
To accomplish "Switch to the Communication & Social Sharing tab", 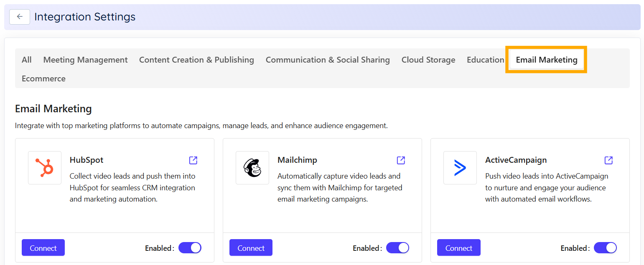I will point(328,60).
